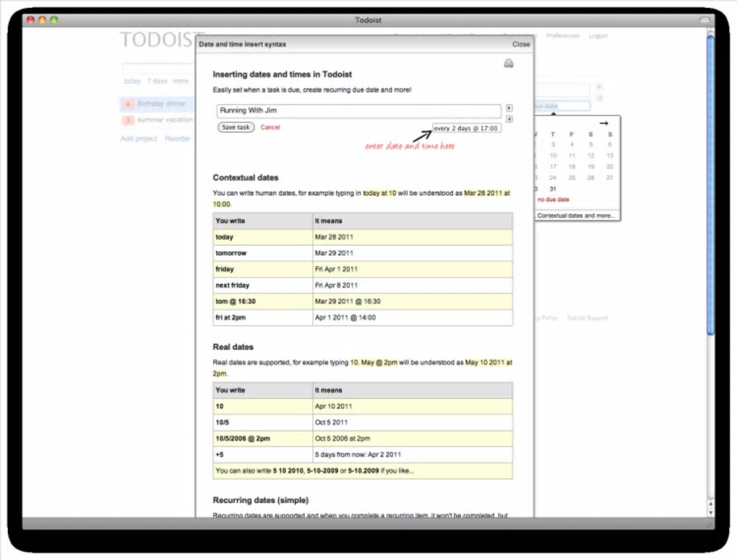The width and height of the screenshot is (737, 560).
Task: Click the 'every 2 days @ 17:00' date field
Action: 466,129
